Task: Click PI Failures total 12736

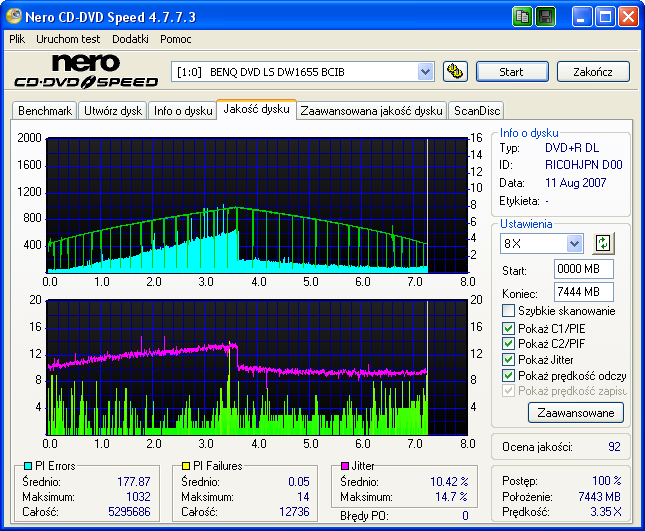Action: click(294, 512)
